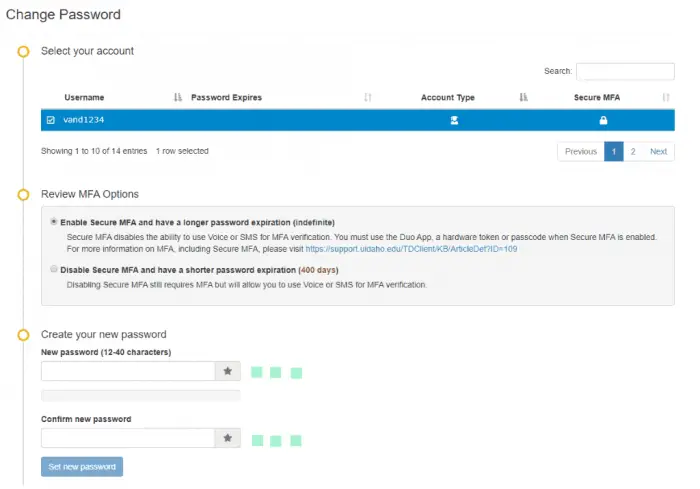This screenshot has width=700, height=489.
Task: Click '1 row selected' text
Action: pyautogui.click(x=182, y=151)
